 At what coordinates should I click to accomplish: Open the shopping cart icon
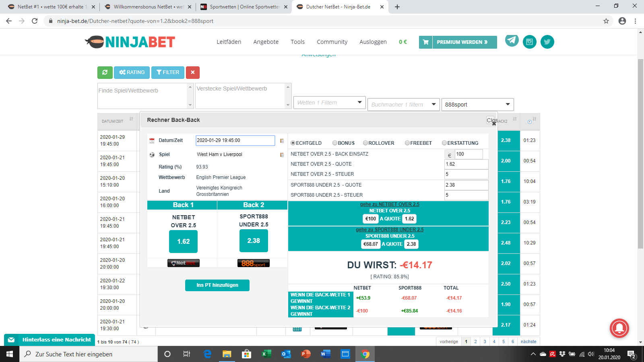[425, 42]
